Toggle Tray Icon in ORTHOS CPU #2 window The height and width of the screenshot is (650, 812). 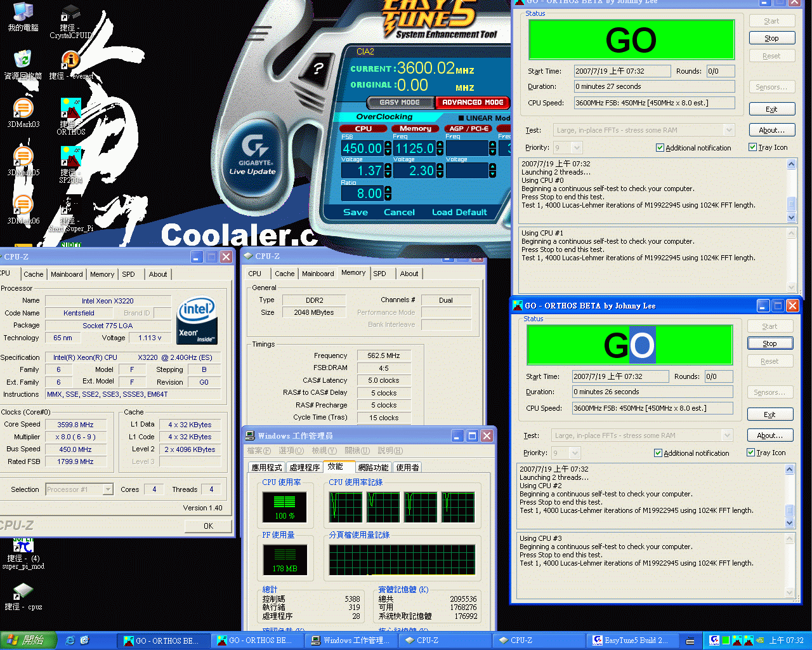point(766,453)
